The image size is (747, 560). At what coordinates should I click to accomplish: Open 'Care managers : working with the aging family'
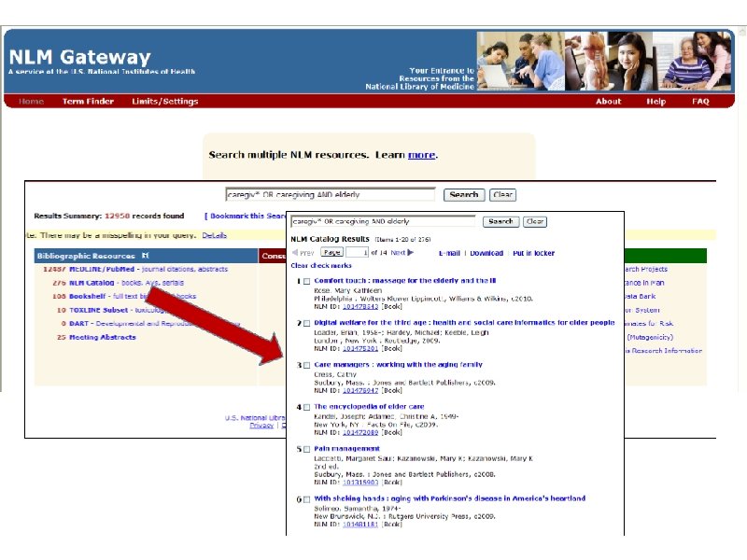(398, 364)
